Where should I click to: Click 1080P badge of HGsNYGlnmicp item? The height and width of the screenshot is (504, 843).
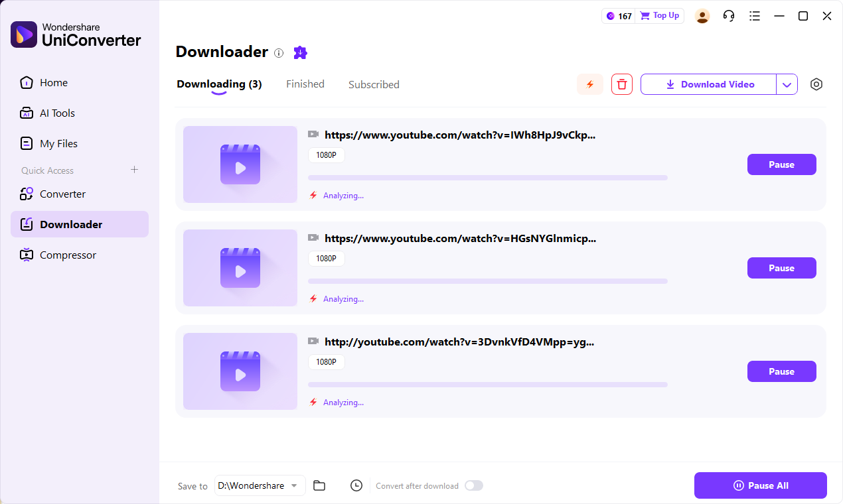click(x=327, y=259)
